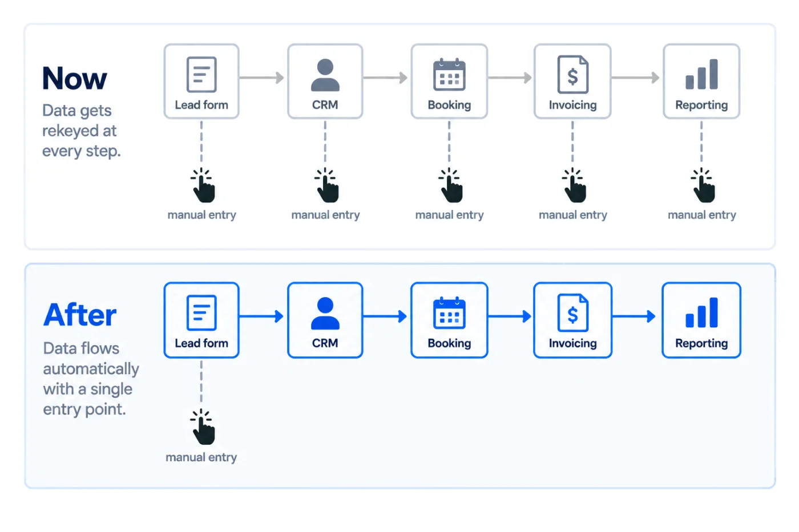799x532 pixels.
Task: Click the "Now" heading
Action: pos(75,79)
